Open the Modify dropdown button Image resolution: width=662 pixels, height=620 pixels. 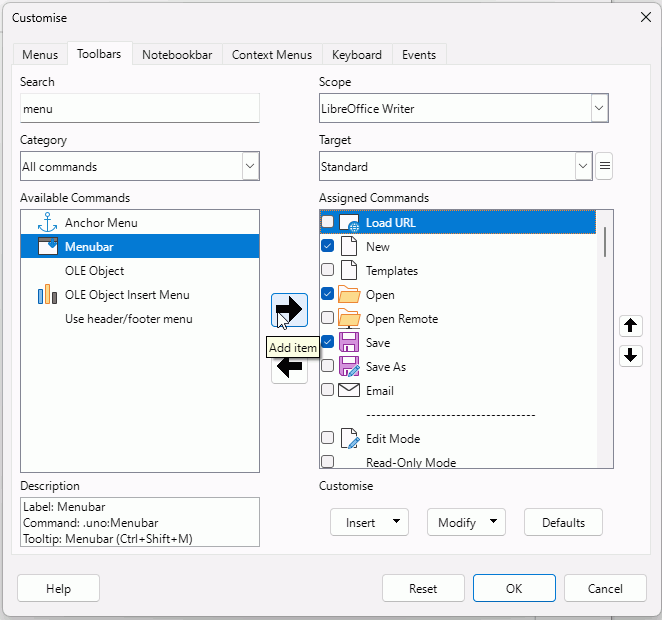(x=465, y=523)
